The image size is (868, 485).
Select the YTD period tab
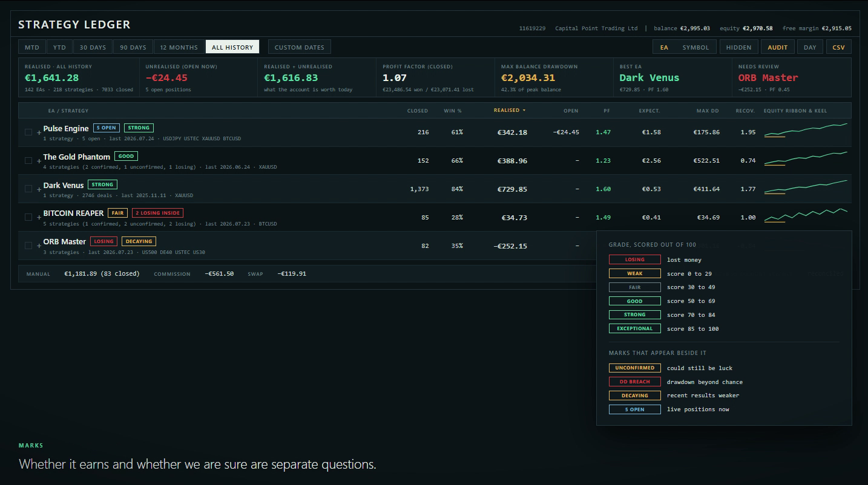59,47
